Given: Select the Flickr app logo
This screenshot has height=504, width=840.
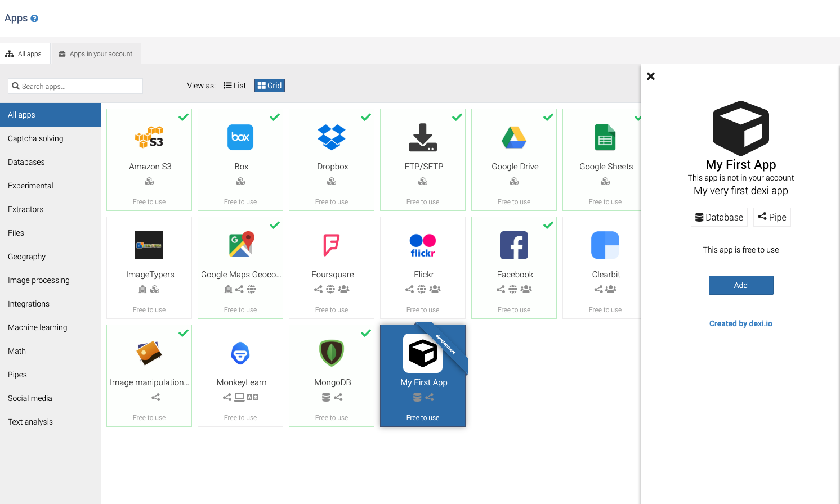Looking at the screenshot, I should [x=423, y=245].
